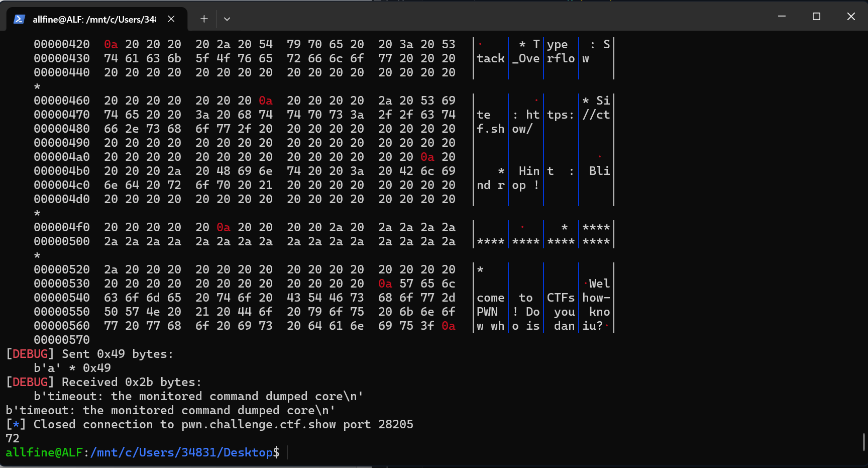The width and height of the screenshot is (868, 468).
Task: Click the hex offset 00000570
Action: click(x=62, y=340)
